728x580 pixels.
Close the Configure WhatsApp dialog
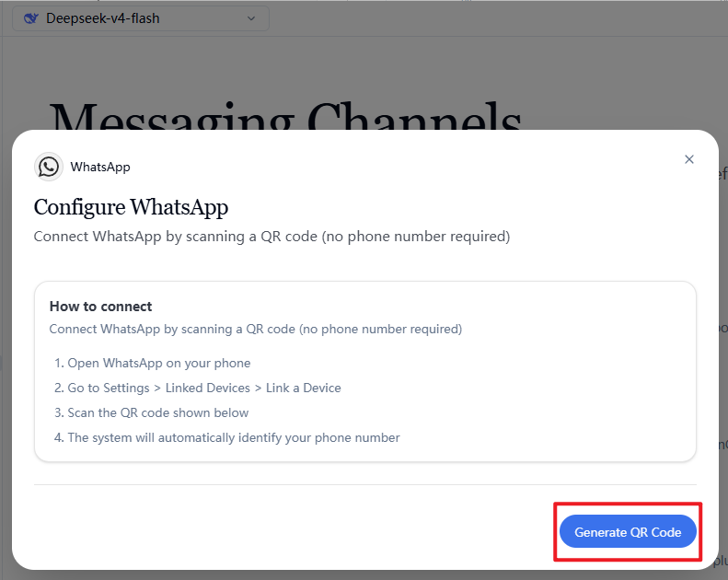(x=689, y=159)
